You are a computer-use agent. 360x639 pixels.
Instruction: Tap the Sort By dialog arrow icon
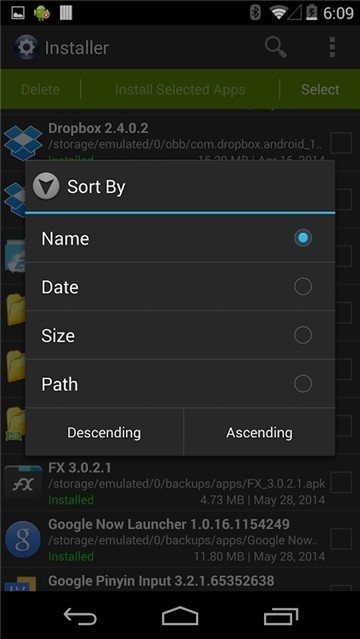(x=46, y=187)
